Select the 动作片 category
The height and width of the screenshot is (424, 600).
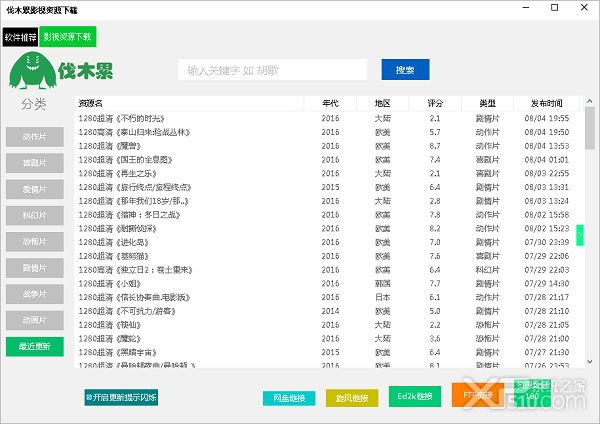[x=35, y=137]
